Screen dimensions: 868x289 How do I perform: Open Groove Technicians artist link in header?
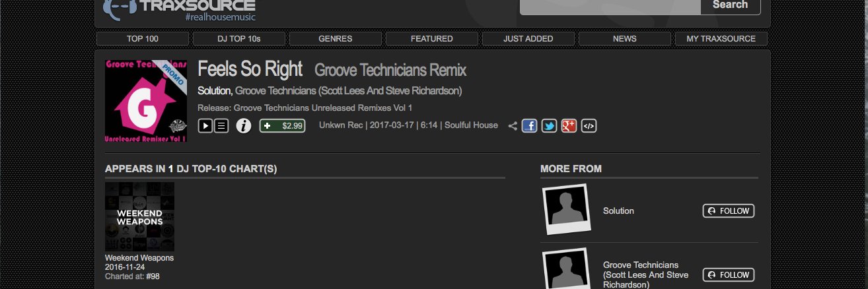349,90
